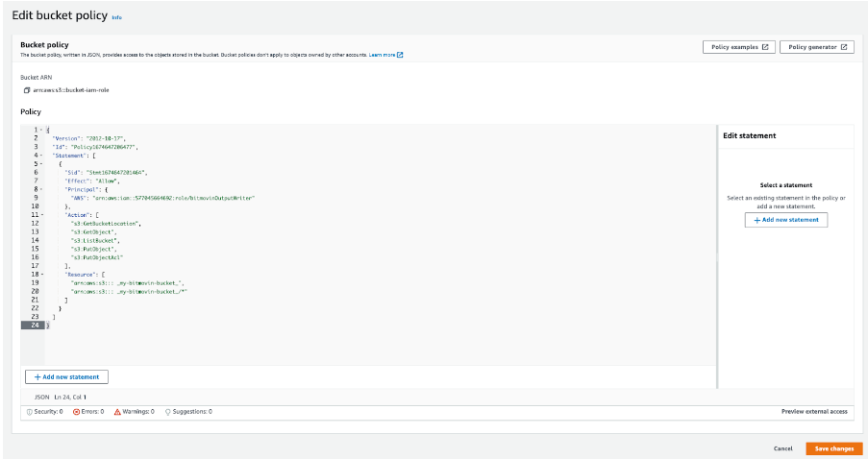The height and width of the screenshot is (459, 868).
Task: Collapse the Resource array on line 18
Action: [x=41, y=275]
